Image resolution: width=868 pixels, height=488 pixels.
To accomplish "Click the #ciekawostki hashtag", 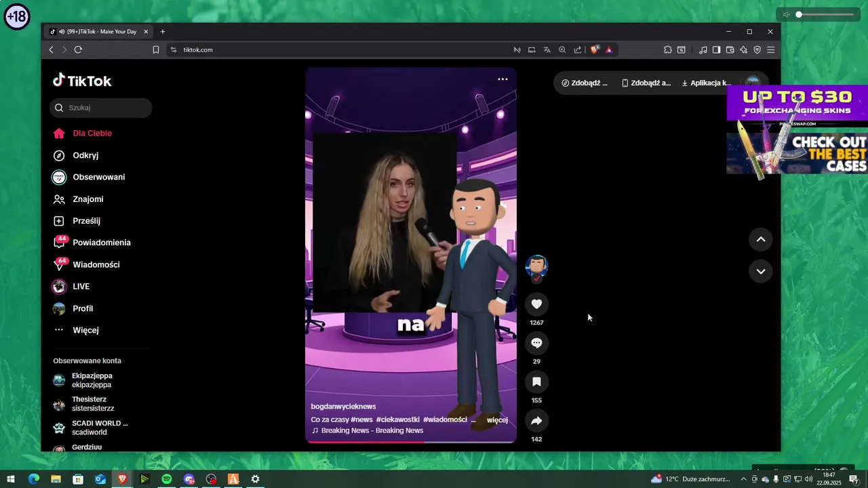I will tap(397, 420).
